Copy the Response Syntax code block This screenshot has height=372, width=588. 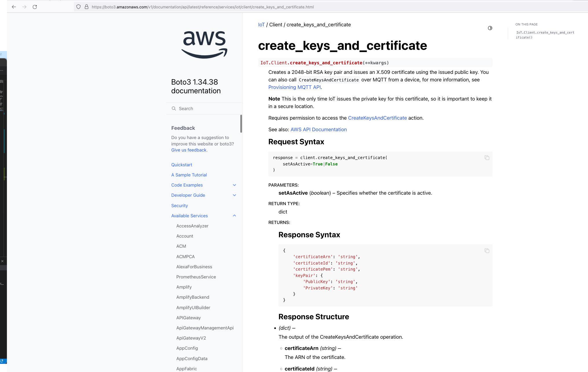coord(487,251)
